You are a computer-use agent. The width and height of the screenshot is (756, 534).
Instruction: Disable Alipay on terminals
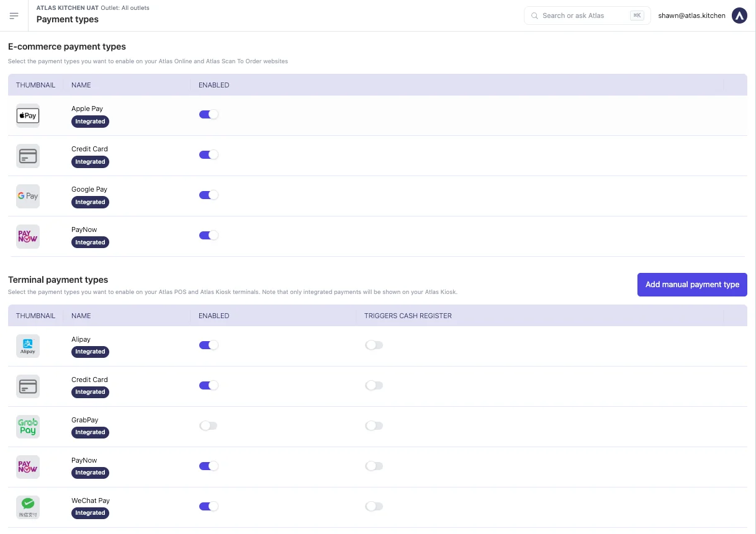[209, 345]
